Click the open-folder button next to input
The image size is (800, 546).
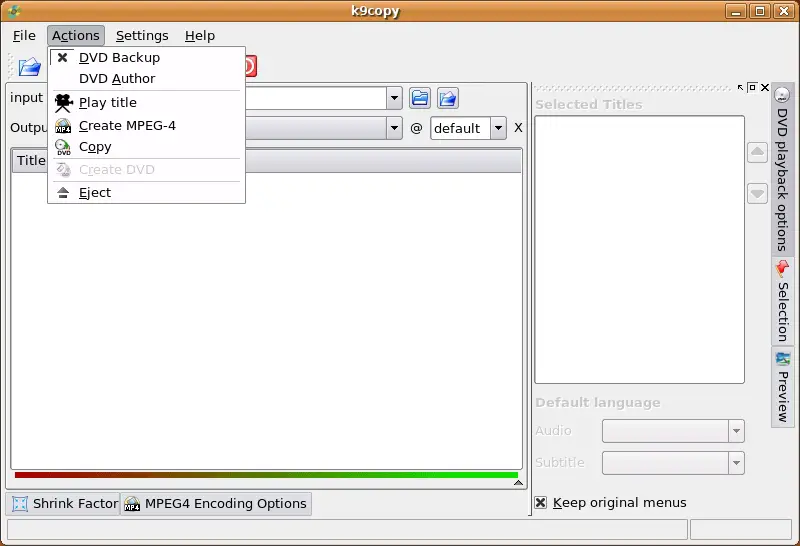(x=419, y=98)
